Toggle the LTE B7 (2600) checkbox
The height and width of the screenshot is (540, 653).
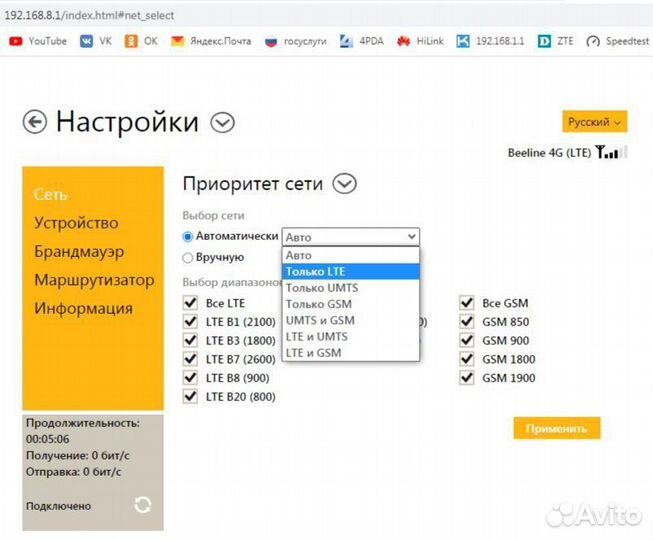[190, 359]
